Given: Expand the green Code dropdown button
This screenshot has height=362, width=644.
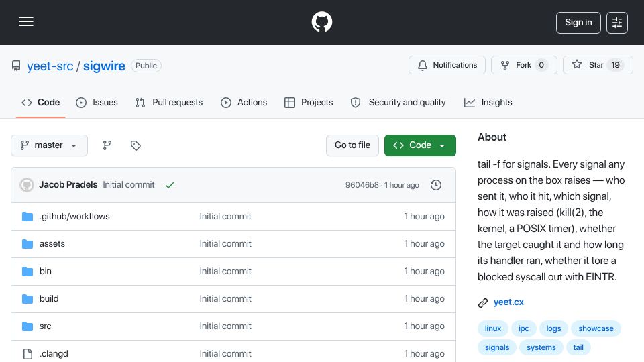Looking at the screenshot, I should (420, 145).
